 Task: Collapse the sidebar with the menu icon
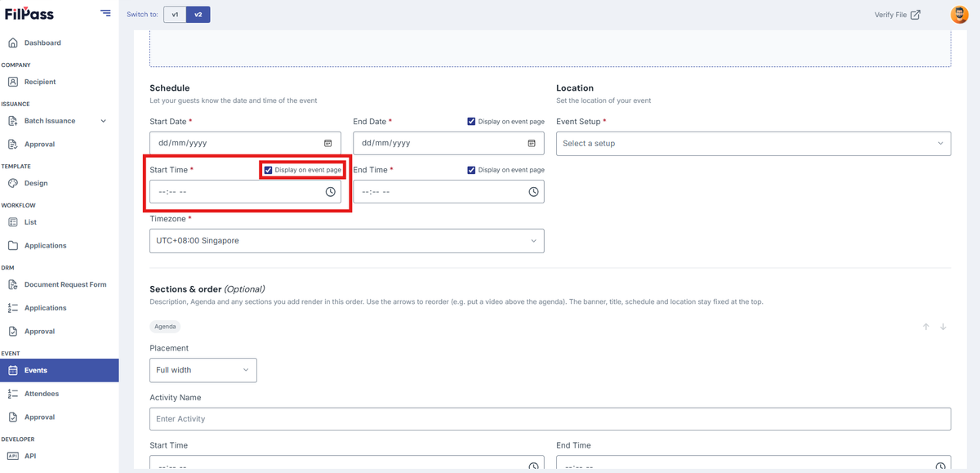coord(105,13)
